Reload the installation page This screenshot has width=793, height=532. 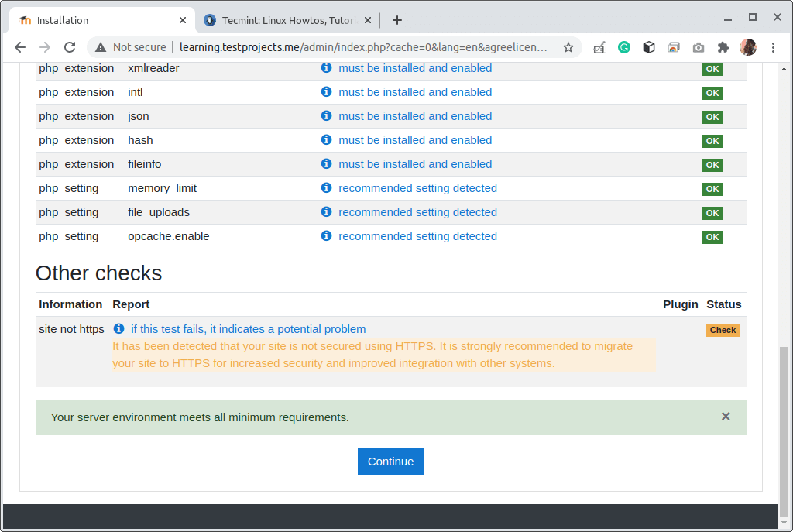pyautogui.click(x=70, y=47)
